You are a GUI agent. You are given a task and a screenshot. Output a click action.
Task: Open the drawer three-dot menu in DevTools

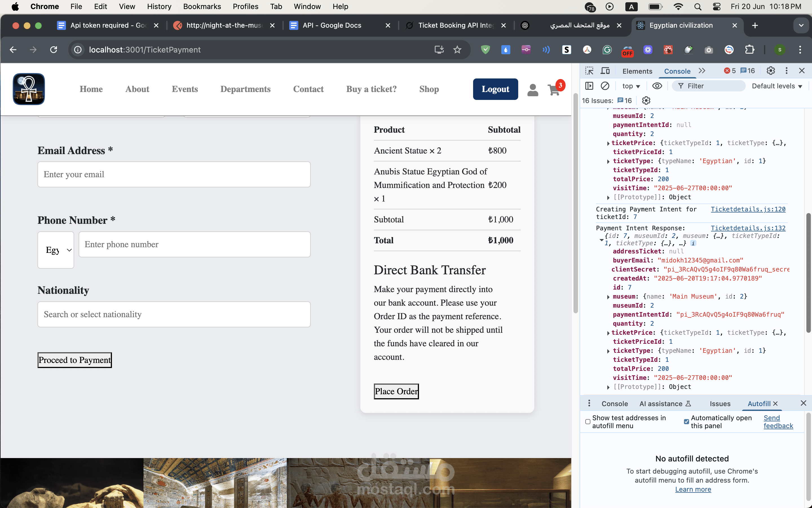pos(589,403)
